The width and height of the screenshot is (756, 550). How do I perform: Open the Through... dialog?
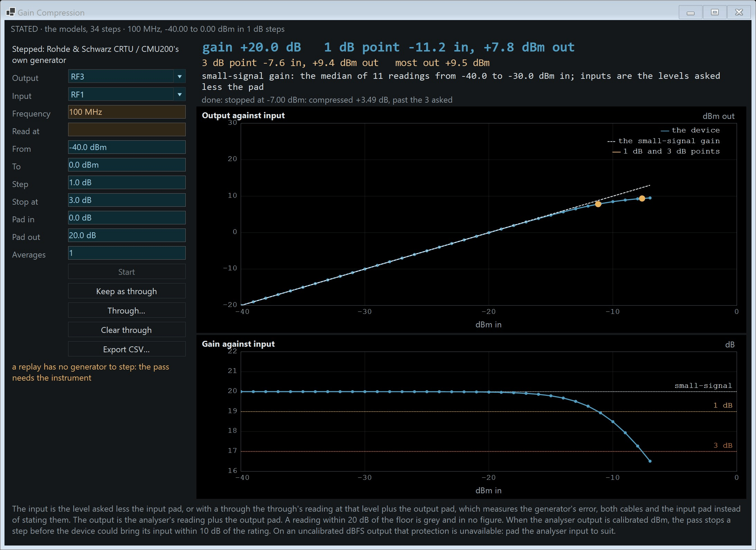(x=127, y=310)
